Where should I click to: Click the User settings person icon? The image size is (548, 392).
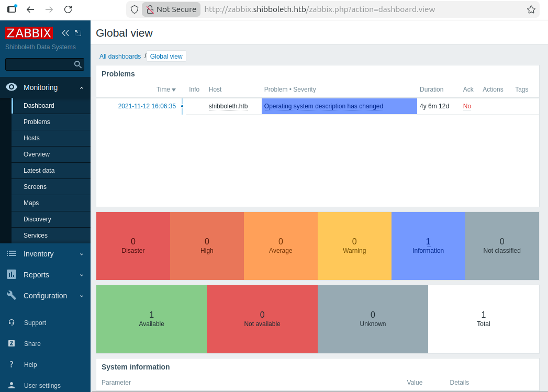[x=12, y=385]
